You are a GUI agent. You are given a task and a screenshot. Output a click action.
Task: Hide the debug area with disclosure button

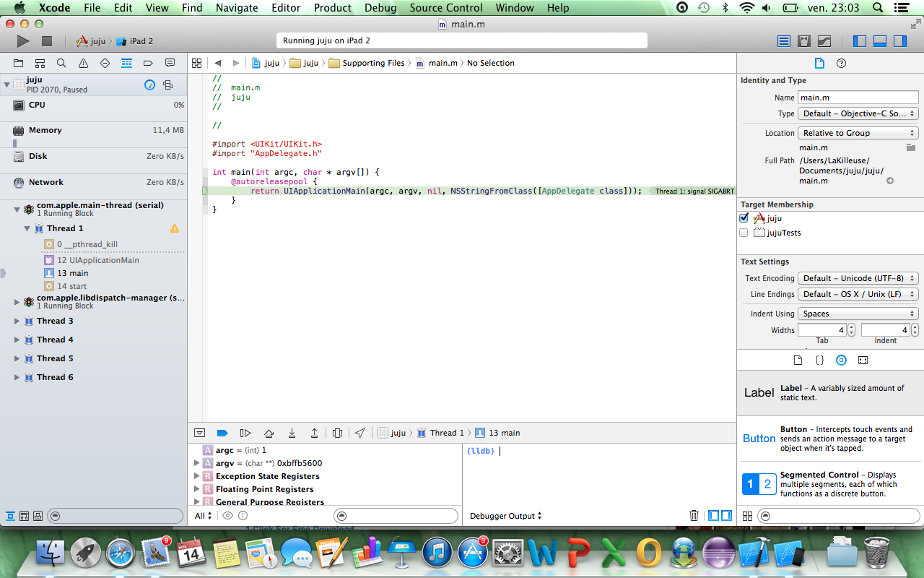tap(199, 433)
